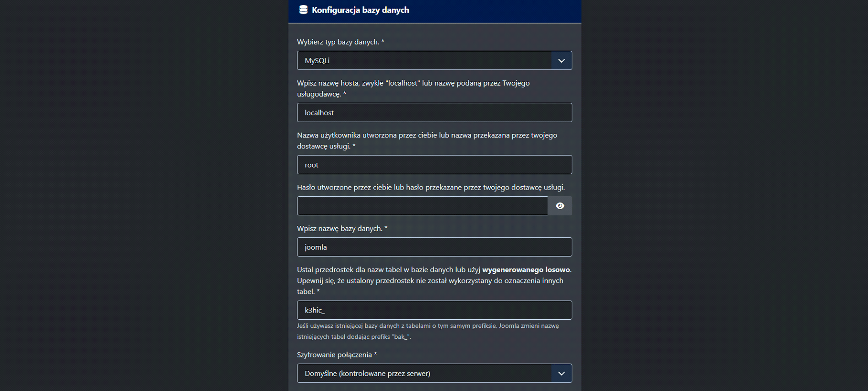Click the 'Nazwa użytkownika utworzona' label
This screenshot has width=868, height=391.
[x=427, y=135]
